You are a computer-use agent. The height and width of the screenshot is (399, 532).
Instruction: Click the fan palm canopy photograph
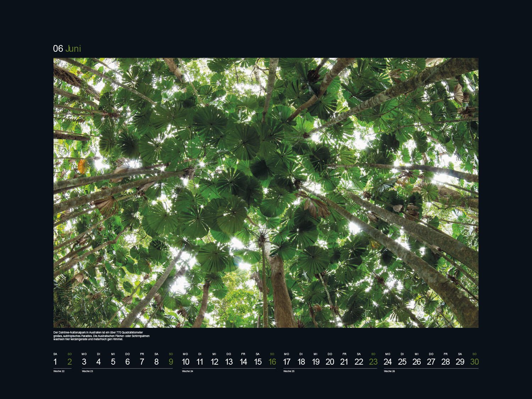[x=266, y=192]
